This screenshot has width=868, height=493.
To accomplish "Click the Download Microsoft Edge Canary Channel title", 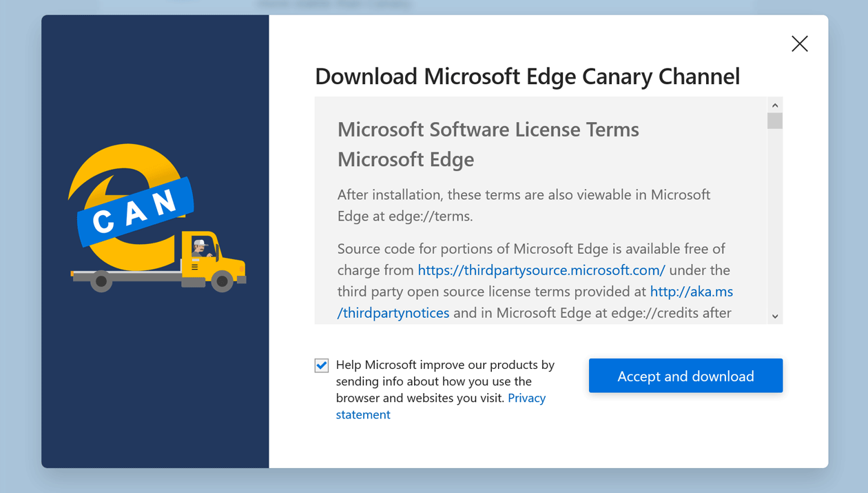I will pyautogui.click(x=527, y=76).
